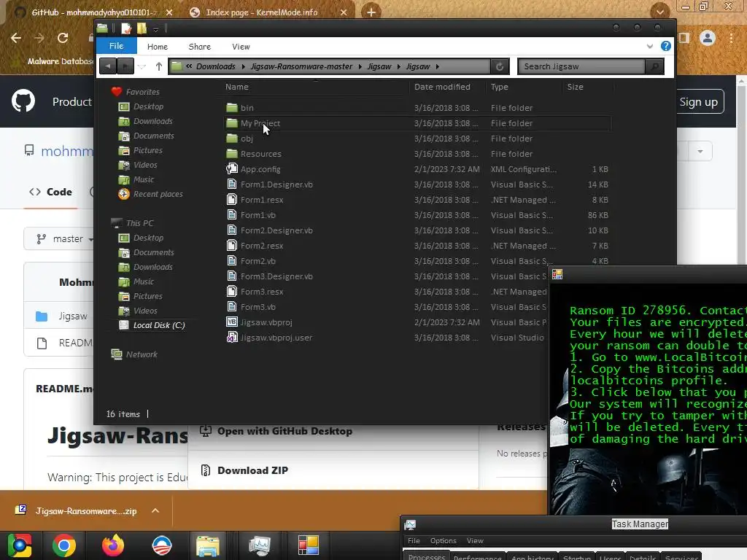
Task: Open Chrome from the taskbar
Action: pyautogui.click(x=64, y=545)
